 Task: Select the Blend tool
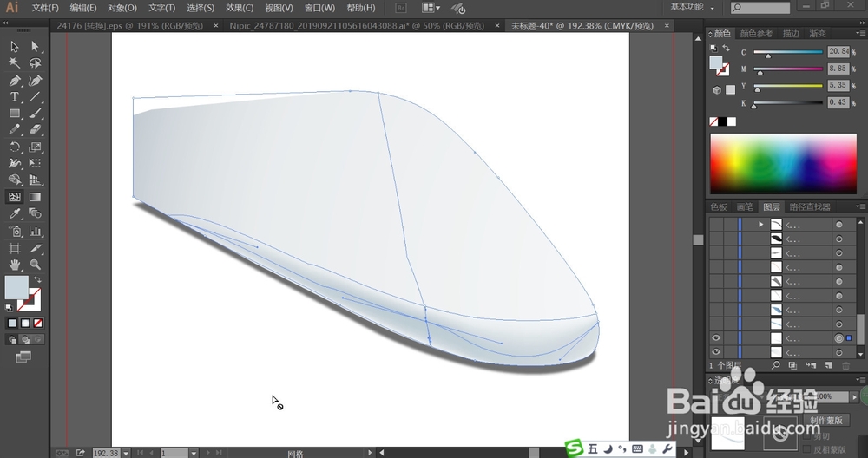pyautogui.click(x=36, y=213)
